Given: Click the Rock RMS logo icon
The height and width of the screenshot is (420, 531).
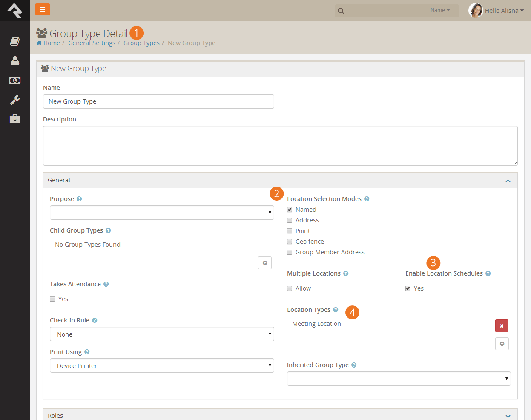Looking at the screenshot, I should (x=15, y=11).
